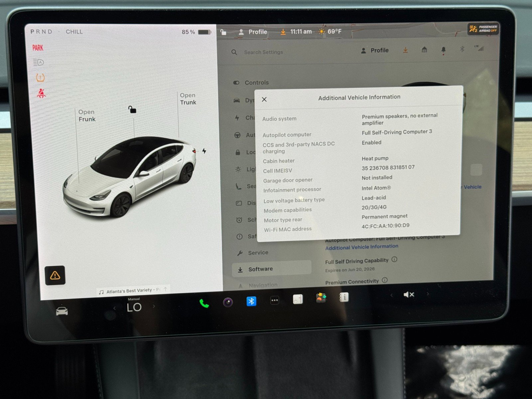The height and width of the screenshot is (399, 532).
Task: Tap the right arrow to raise fan speed
Action: [154, 306]
